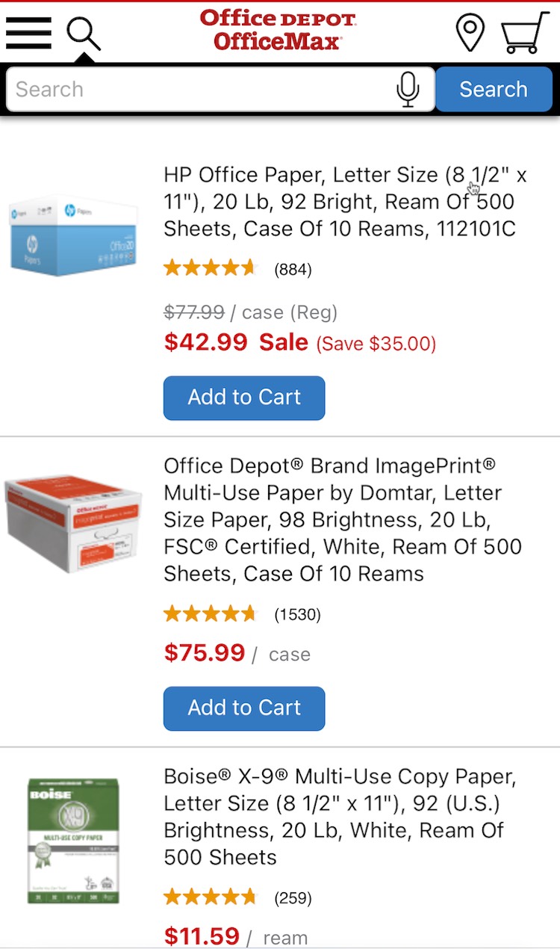Open the ImagePrint paper star rating
560x949 pixels.
pos(210,614)
